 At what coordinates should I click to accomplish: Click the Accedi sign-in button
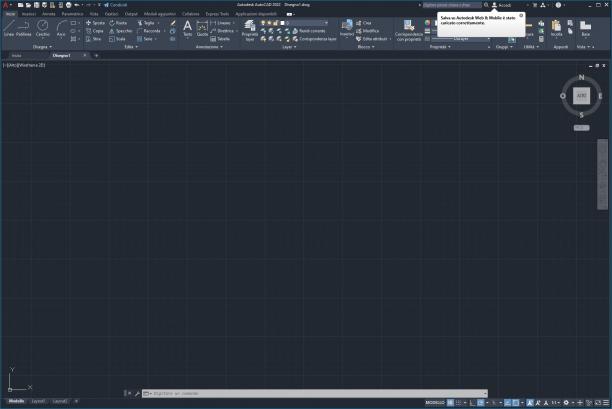(x=502, y=5)
